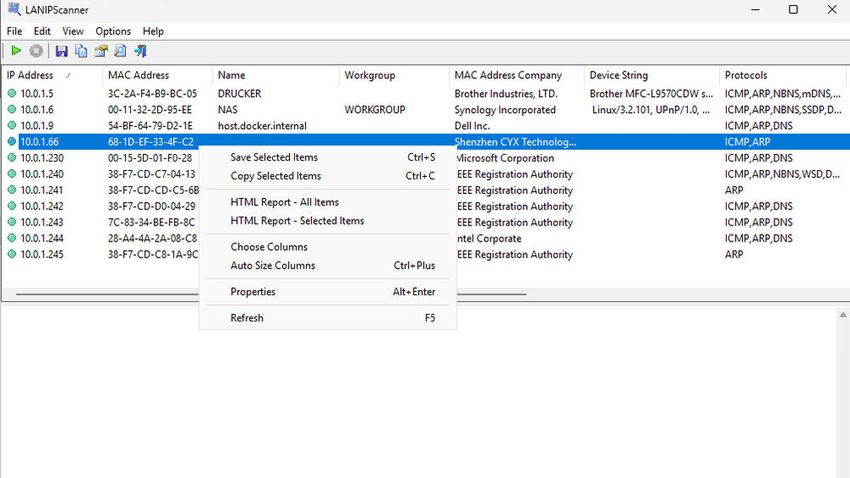Start scanning with the green play icon
Viewport: 850px width, 478px height.
[x=16, y=51]
